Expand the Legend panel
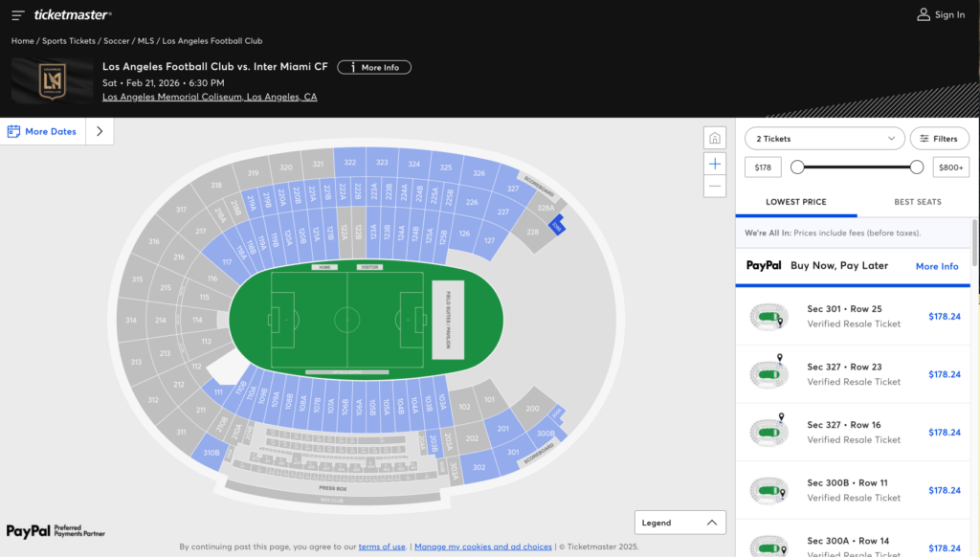Screen dimensions: 980x558 (679, 523)
